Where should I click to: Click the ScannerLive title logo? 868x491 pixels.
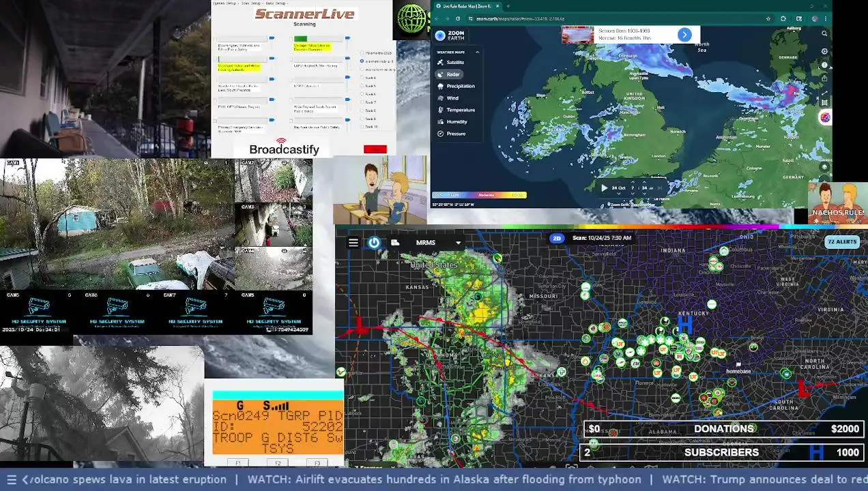click(x=304, y=14)
